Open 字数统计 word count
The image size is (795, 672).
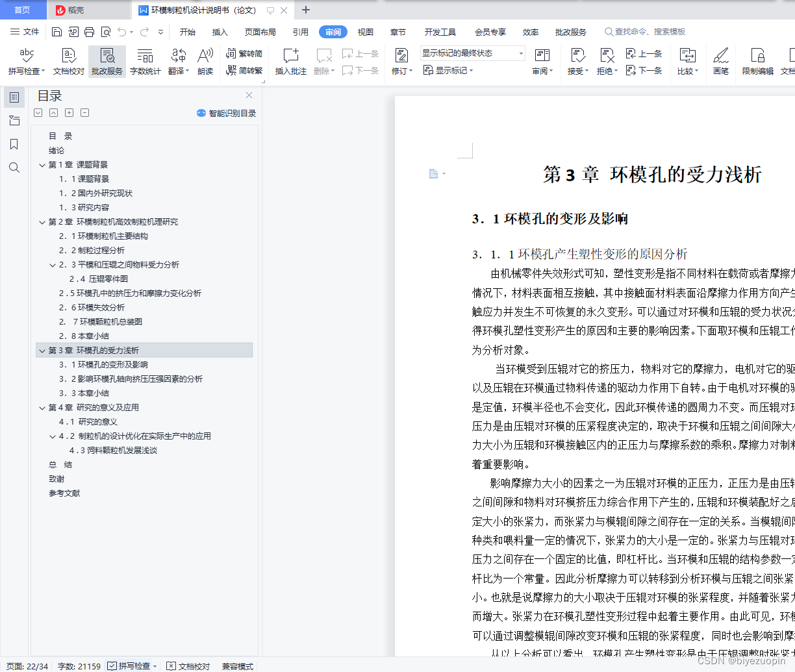coord(145,62)
